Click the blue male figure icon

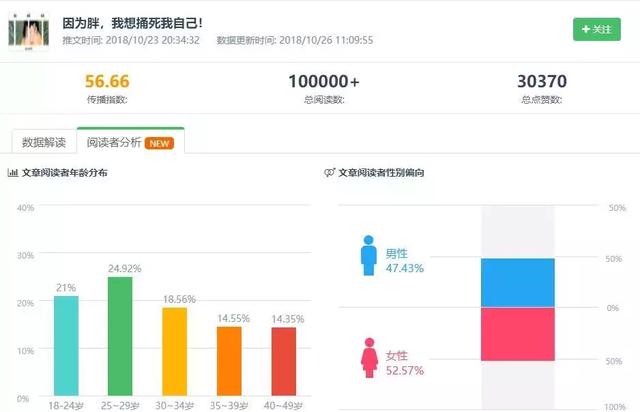point(369,256)
